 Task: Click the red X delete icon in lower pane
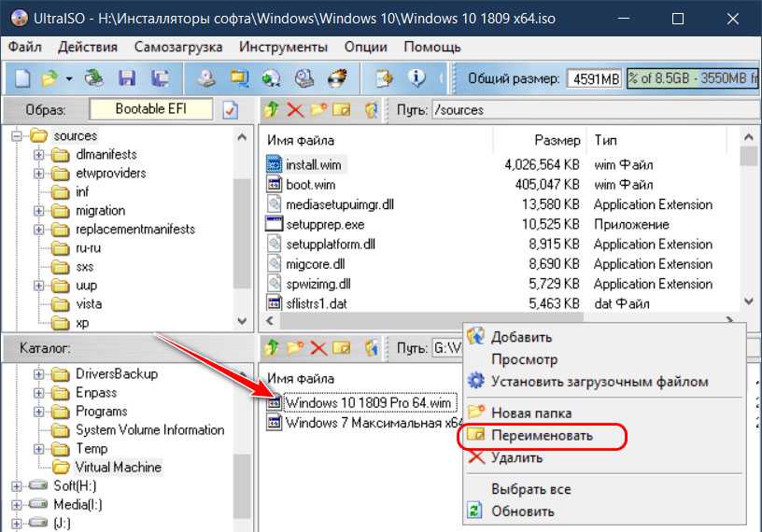318,348
